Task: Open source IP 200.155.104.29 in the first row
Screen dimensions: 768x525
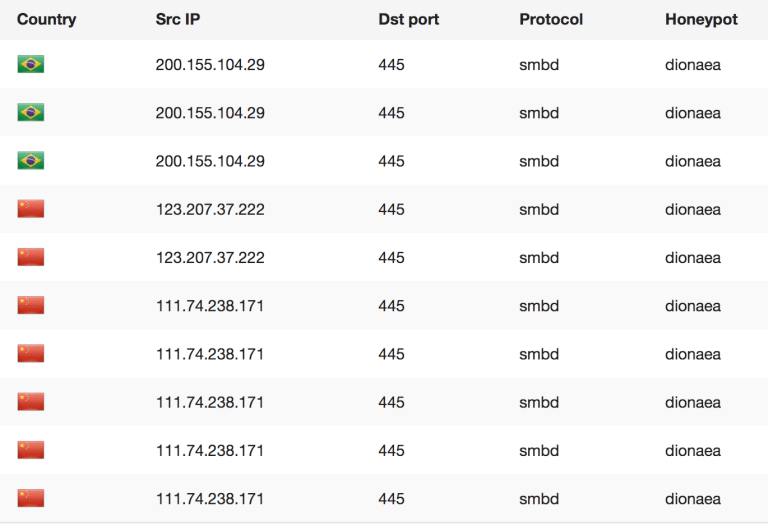Action: [210, 65]
